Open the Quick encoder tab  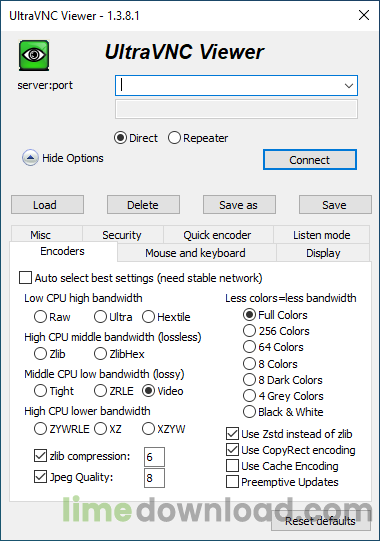[218, 235]
